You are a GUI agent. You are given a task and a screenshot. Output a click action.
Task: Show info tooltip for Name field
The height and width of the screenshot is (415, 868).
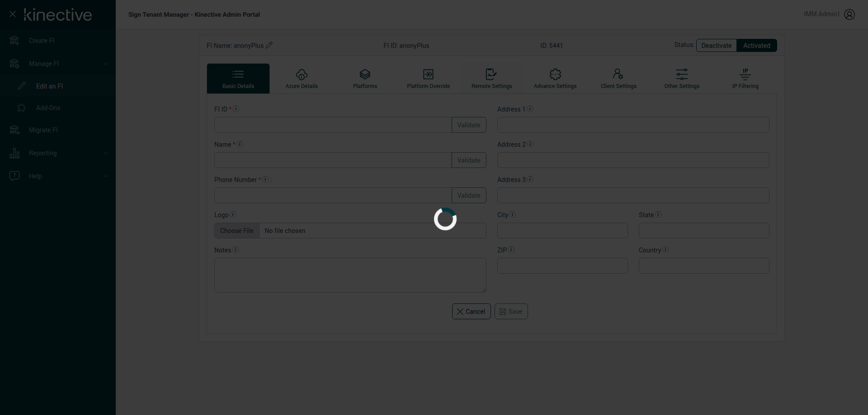click(240, 144)
